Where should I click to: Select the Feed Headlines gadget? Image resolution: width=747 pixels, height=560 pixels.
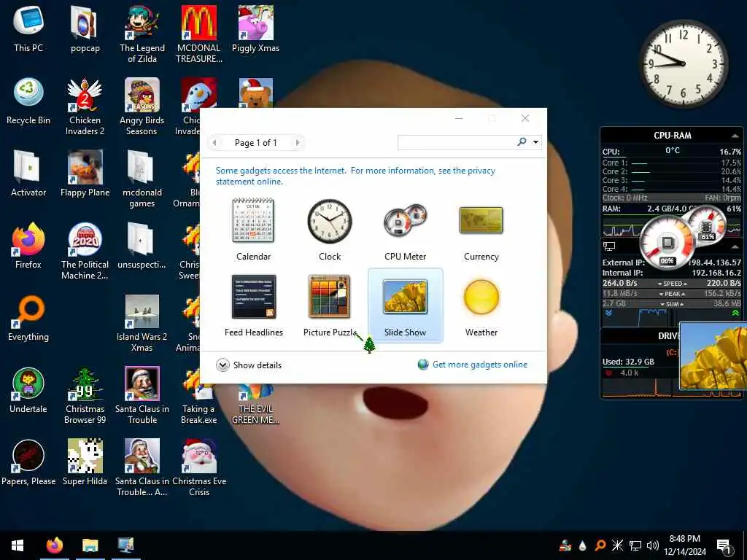coord(253,306)
